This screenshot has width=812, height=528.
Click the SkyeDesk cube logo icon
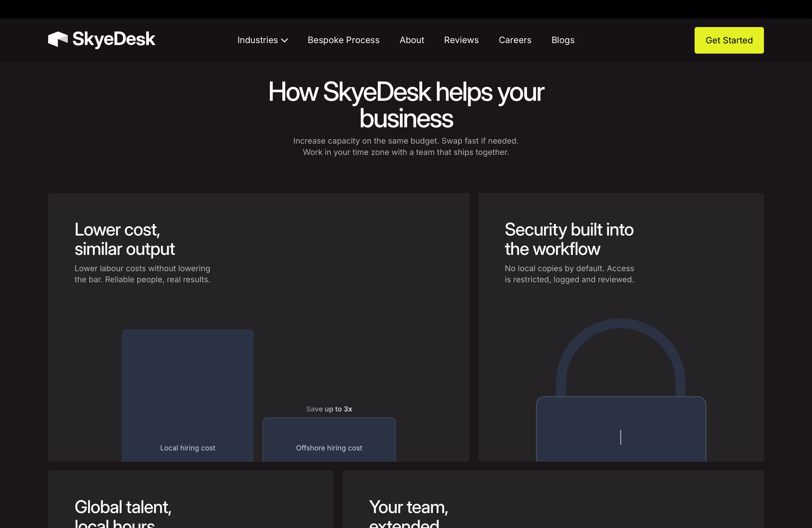[58, 39]
